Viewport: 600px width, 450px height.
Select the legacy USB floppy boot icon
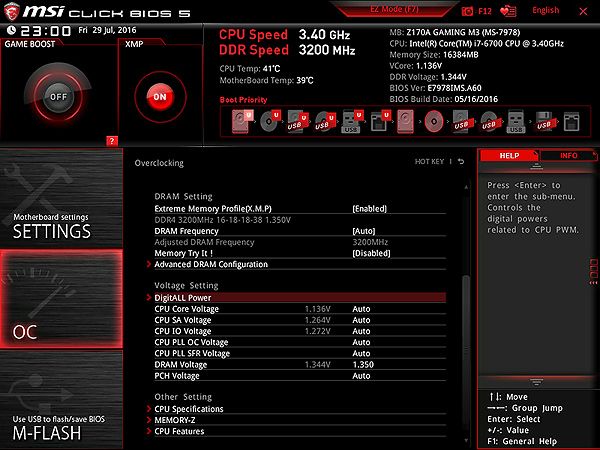click(544, 121)
